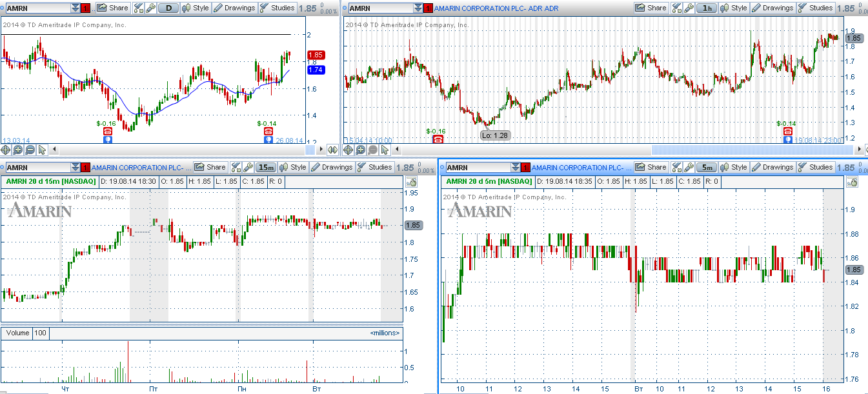
Task: Open Studies menu in 1h chart
Action: pyautogui.click(x=815, y=8)
